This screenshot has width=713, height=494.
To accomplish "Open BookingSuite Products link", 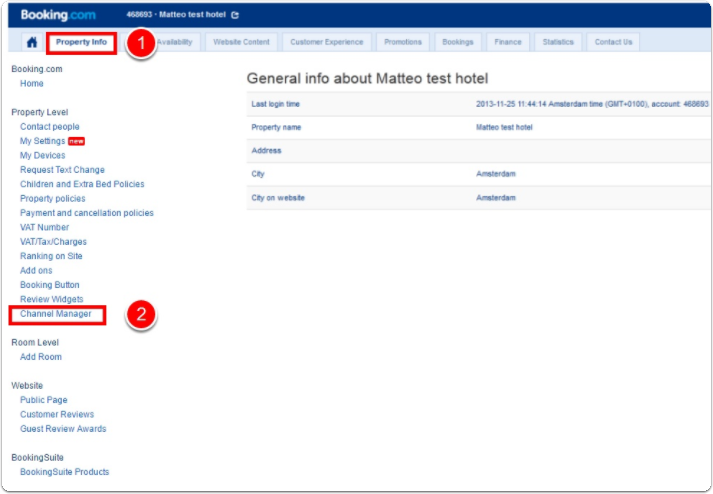I will click(x=65, y=472).
